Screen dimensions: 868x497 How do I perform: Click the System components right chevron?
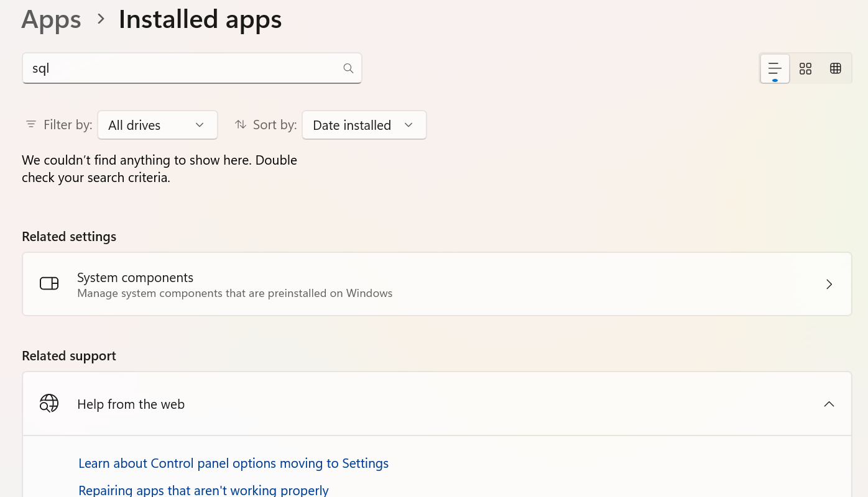(x=829, y=284)
